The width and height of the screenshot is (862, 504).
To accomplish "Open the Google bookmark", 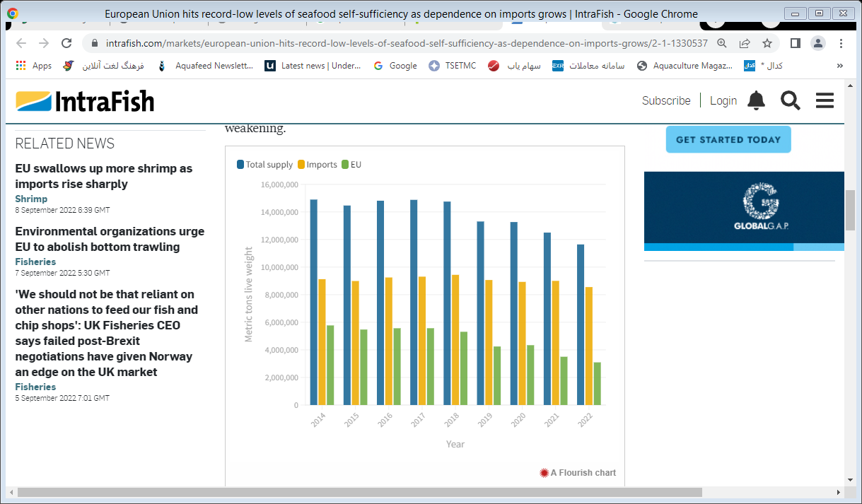I will 395,66.
